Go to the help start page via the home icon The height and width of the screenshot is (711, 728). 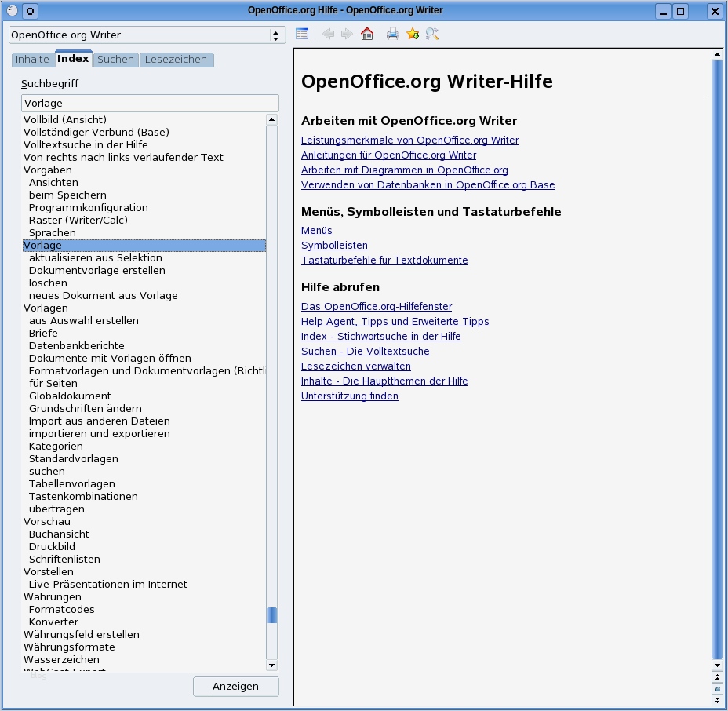367,34
